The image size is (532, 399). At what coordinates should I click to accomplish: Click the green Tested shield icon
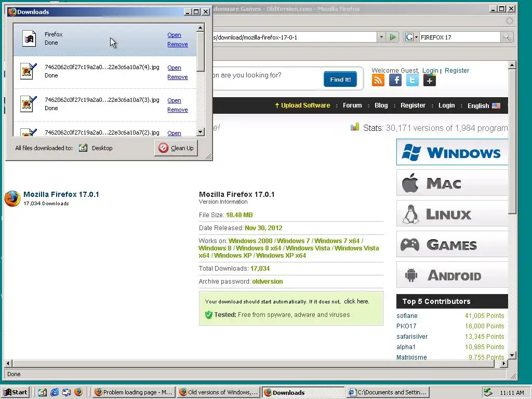209,315
